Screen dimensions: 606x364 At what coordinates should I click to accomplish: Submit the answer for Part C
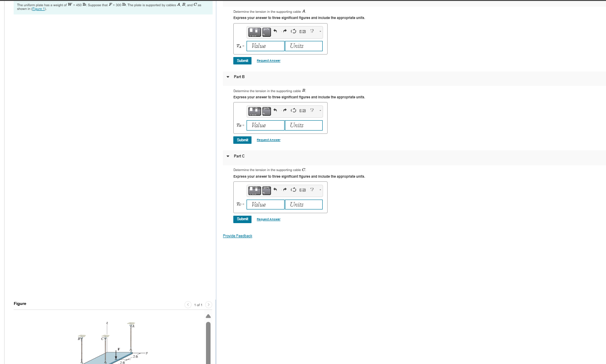[242, 219]
